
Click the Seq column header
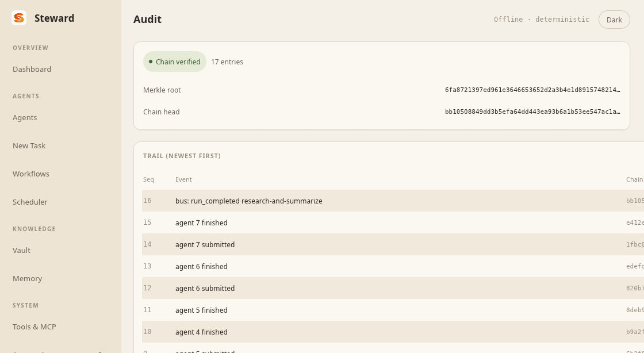(x=149, y=179)
